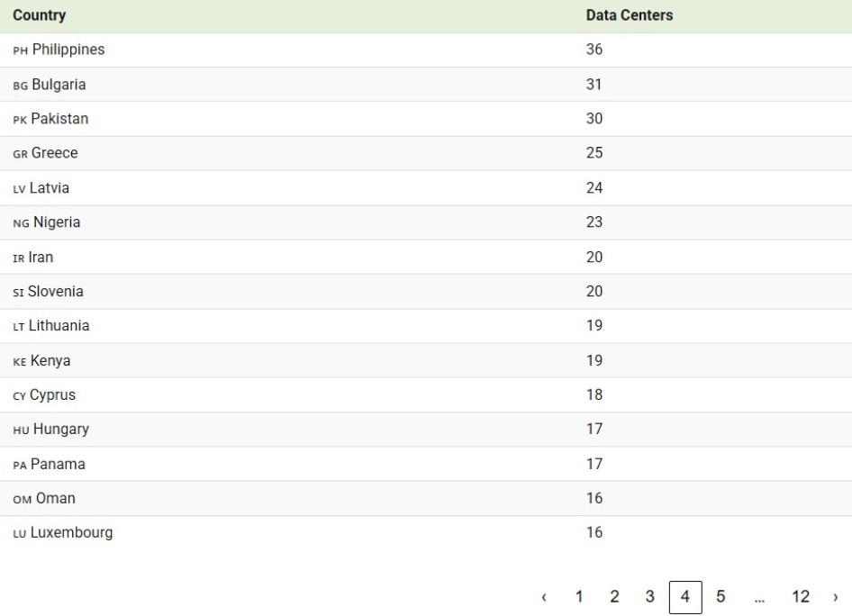
Task: Jump to last page 12
Action: pyautogui.click(x=801, y=597)
